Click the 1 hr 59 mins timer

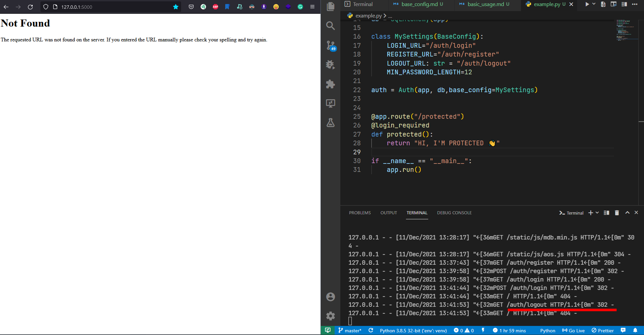[x=509, y=331]
